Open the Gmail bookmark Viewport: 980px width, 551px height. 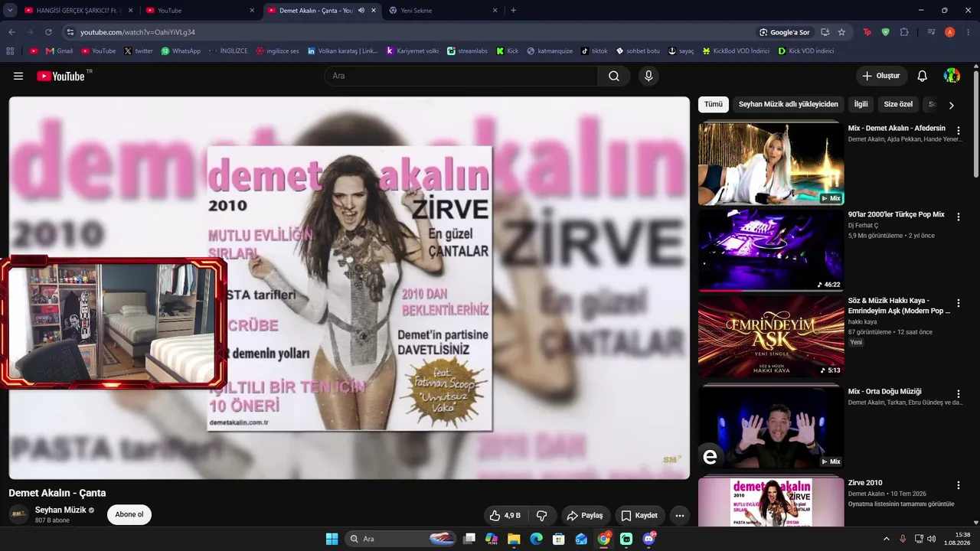tap(60, 51)
